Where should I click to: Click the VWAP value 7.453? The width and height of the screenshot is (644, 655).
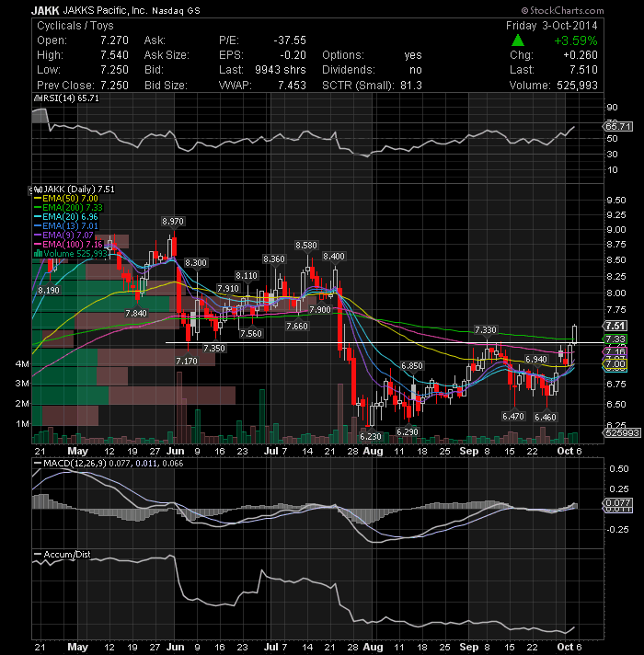point(292,86)
